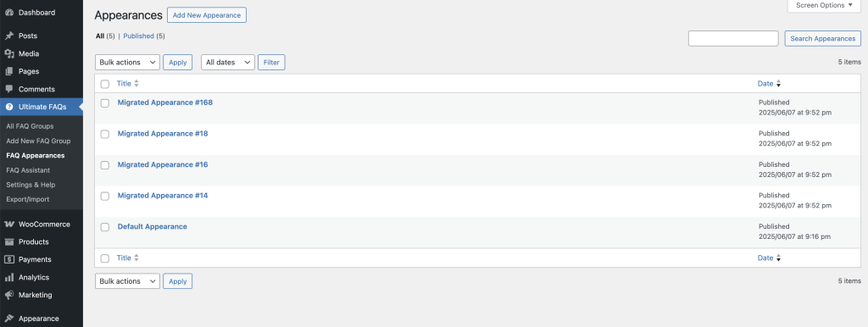This screenshot has width=868, height=327.
Task: Tick the Migrated Appearance #168 checkbox
Action: pos(104,103)
